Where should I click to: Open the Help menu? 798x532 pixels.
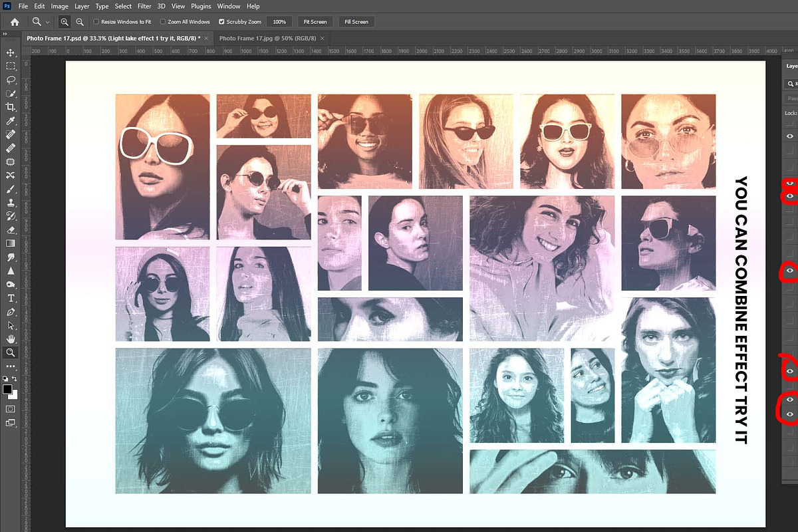click(253, 6)
